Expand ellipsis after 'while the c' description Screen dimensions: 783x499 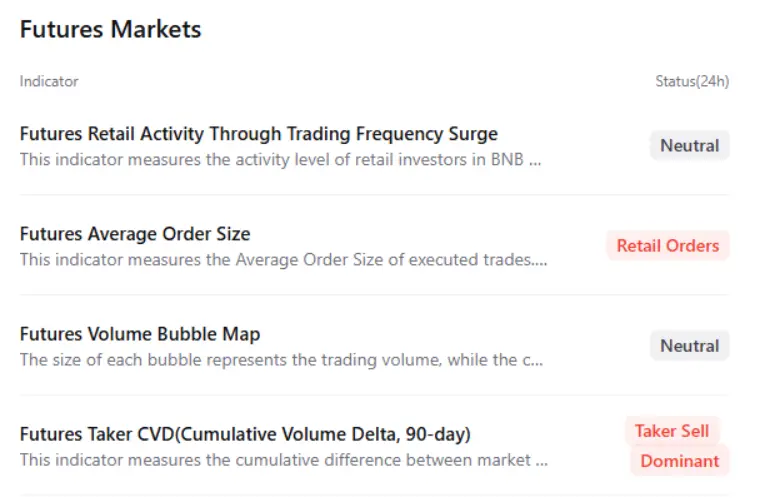tap(536, 361)
